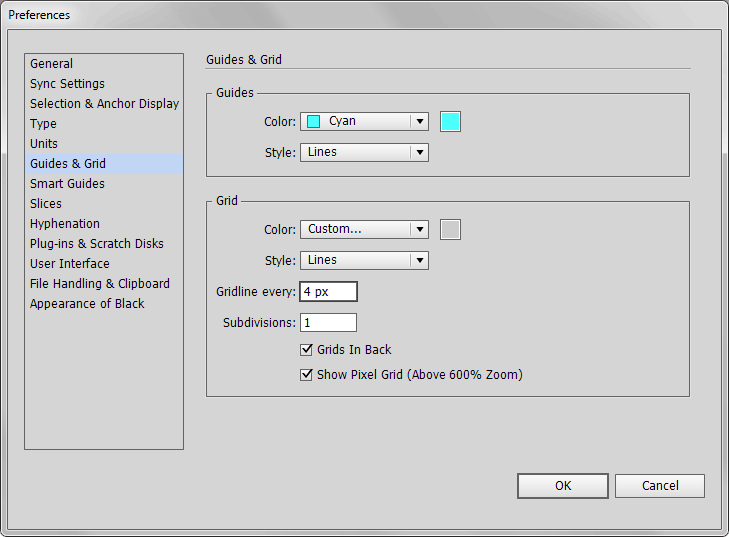
Task: Click the Cancel button
Action: [660, 486]
